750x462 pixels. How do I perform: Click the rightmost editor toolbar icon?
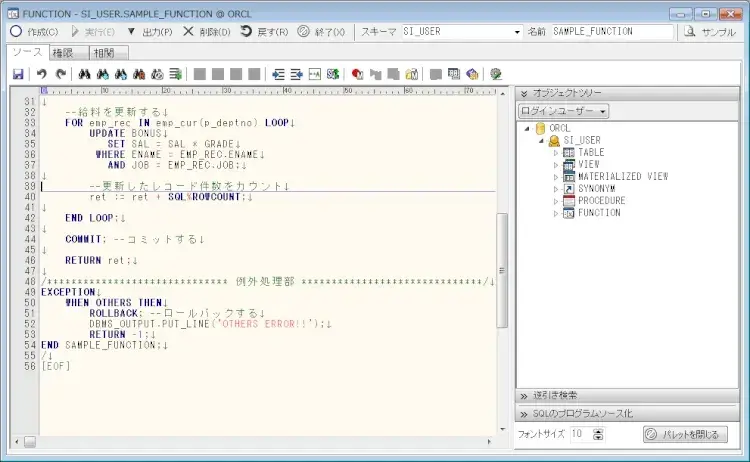coord(496,74)
